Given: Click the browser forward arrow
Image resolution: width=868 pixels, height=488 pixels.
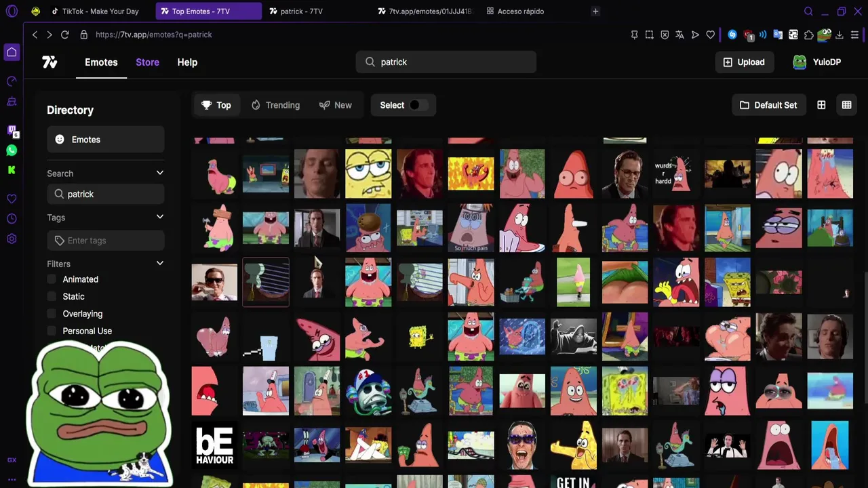Looking at the screenshot, I should coord(50,35).
